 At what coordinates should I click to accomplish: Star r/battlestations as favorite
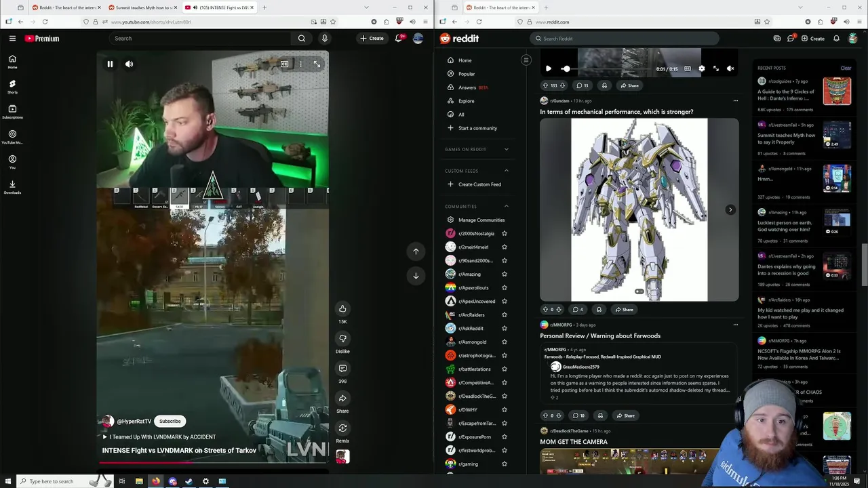pos(504,369)
